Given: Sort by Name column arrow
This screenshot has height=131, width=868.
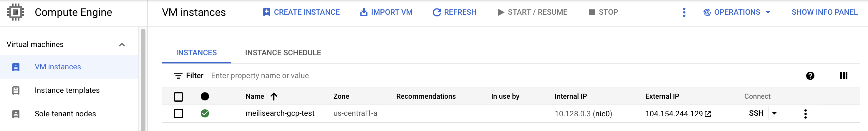Looking at the screenshot, I should pyautogui.click(x=274, y=97).
